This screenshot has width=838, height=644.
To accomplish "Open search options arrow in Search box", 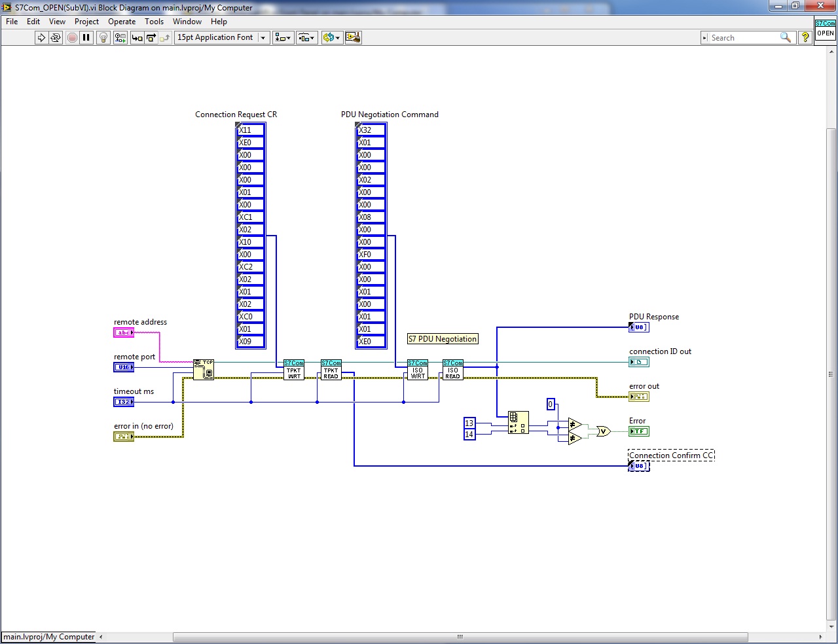I will (705, 38).
